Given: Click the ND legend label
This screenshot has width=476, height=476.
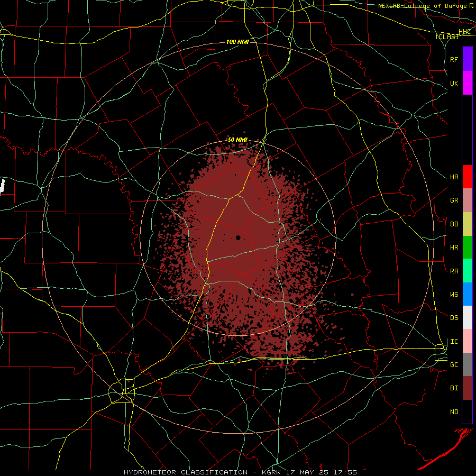Looking at the screenshot, I should coord(454,412).
